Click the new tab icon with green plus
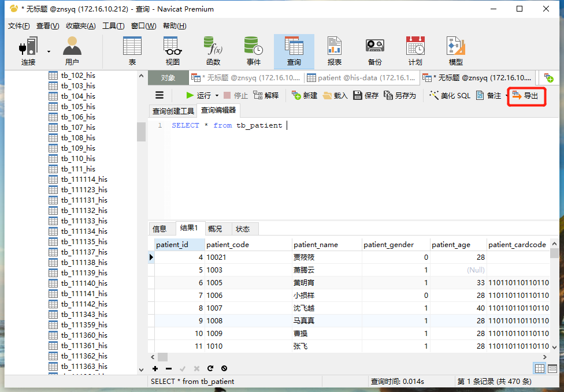The height and width of the screenshot is (392, 564). click(x=548, y=77)
